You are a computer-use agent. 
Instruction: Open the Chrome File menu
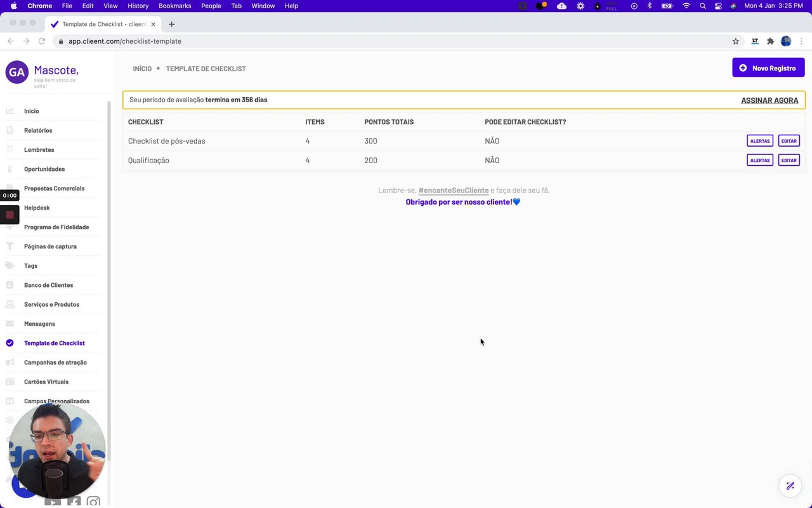(67, 6)
